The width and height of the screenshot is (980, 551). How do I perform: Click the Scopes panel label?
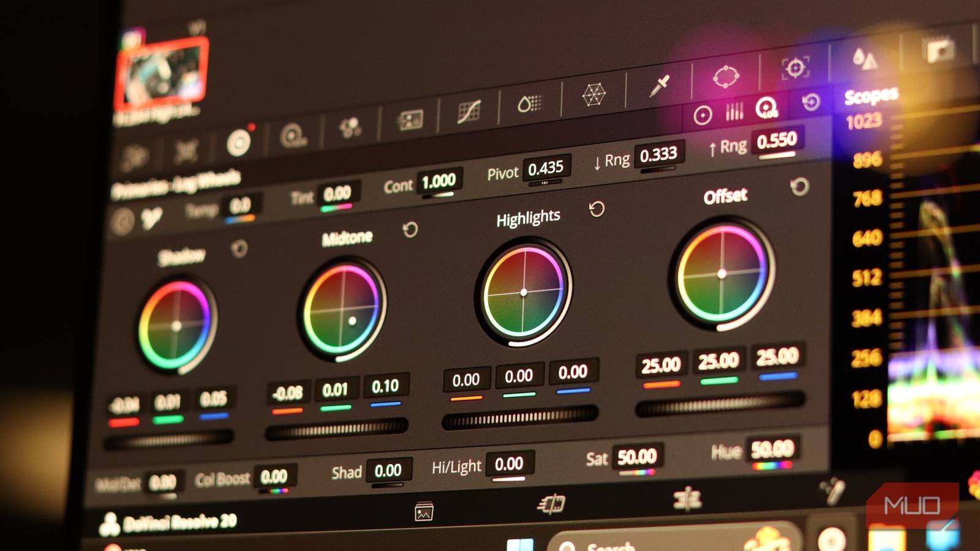click(x=870, y=96)
